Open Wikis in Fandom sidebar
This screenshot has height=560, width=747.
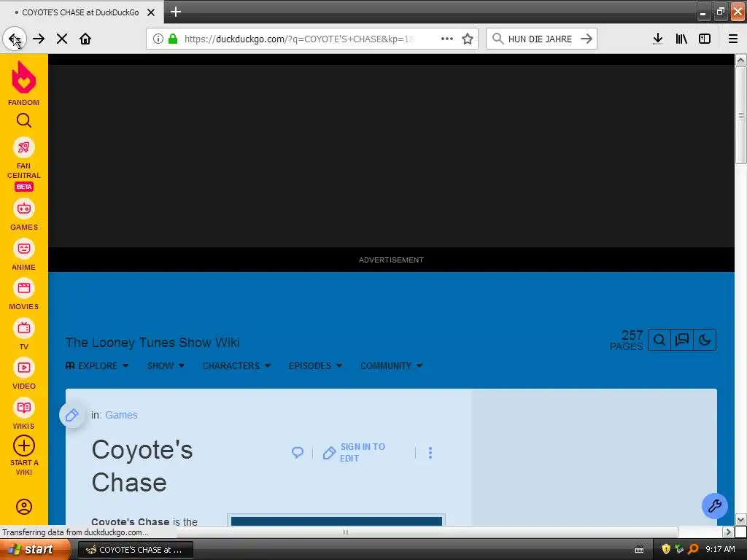pos(24,414)
